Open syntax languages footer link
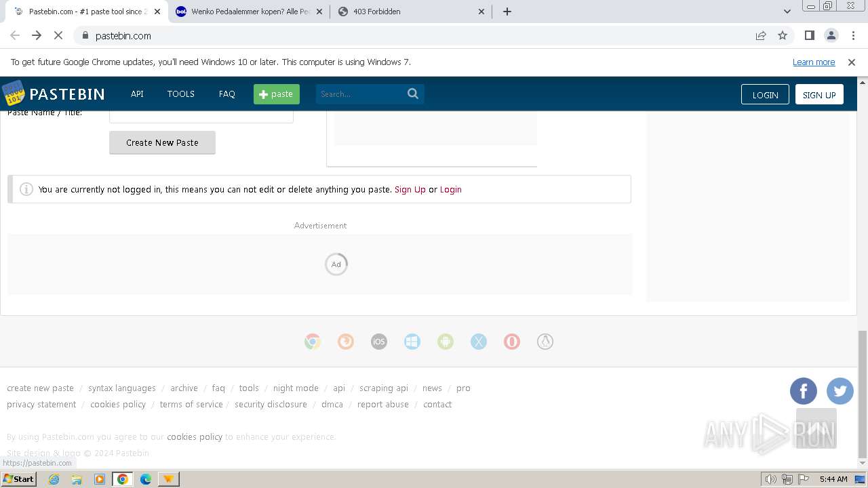Screen dimensions: 868x488 click(122, 388)
